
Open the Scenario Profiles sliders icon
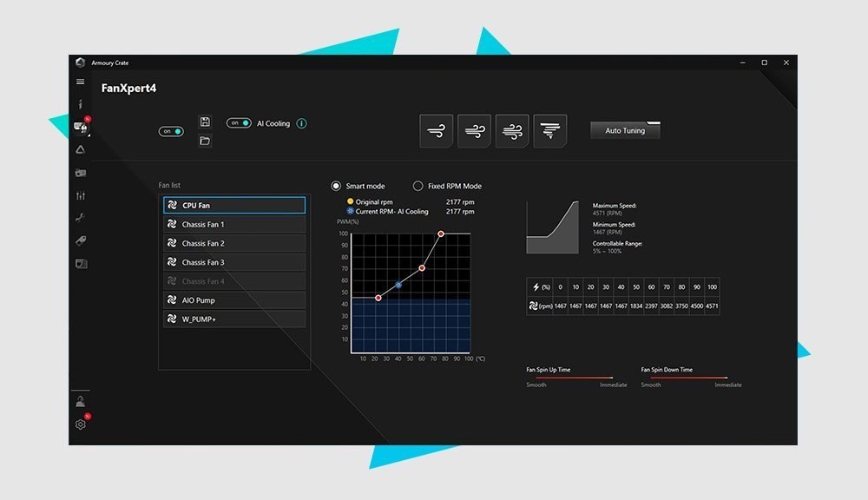click(80, 195)
